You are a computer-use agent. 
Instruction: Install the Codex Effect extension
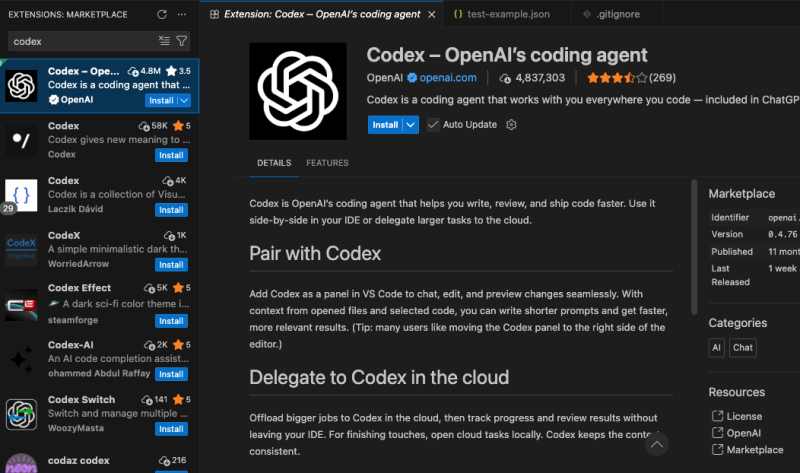coord(170,319)
